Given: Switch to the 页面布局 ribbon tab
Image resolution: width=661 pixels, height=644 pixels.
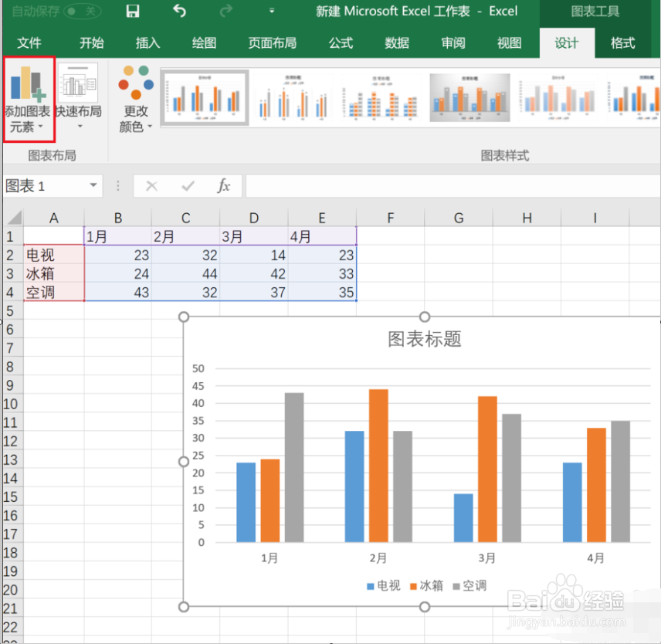Looking at the screenshot, I should tap(273, 42).
